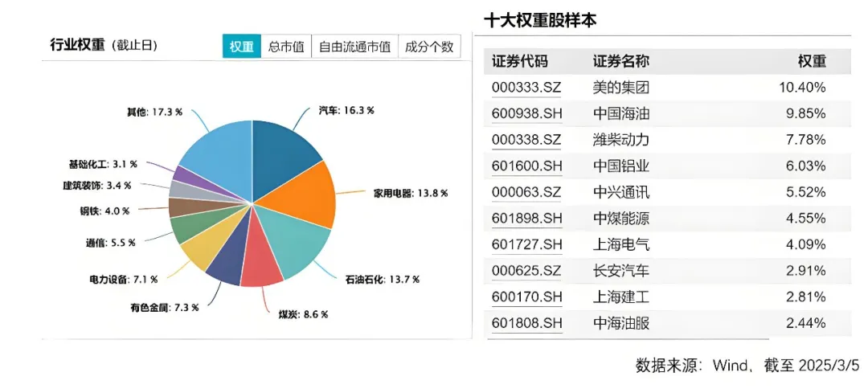Select the 中国铝业 name cell
The image size is (868, 389).
click(621, 166)
